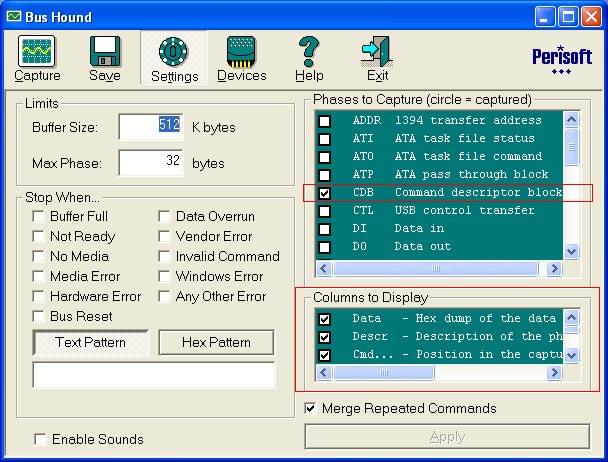The image size is (608, 462).
Task: Uncheck the Data hex dump column
Action: 325,319
